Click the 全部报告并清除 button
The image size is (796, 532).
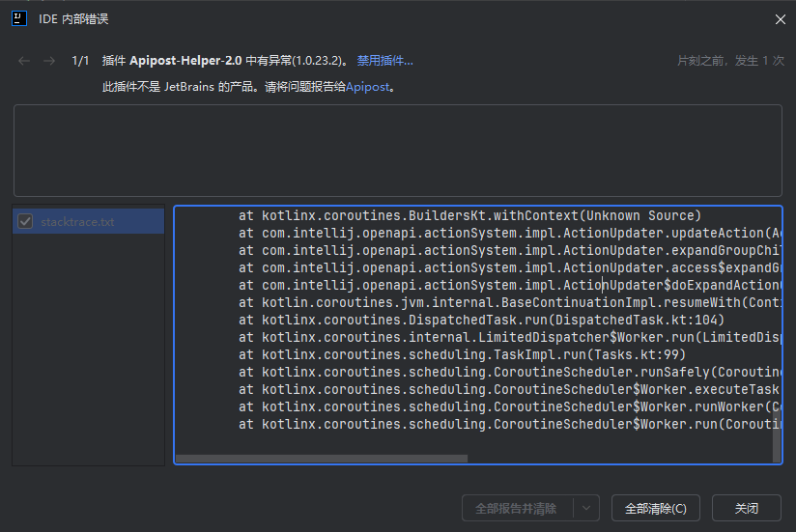[x=516, y=508]
